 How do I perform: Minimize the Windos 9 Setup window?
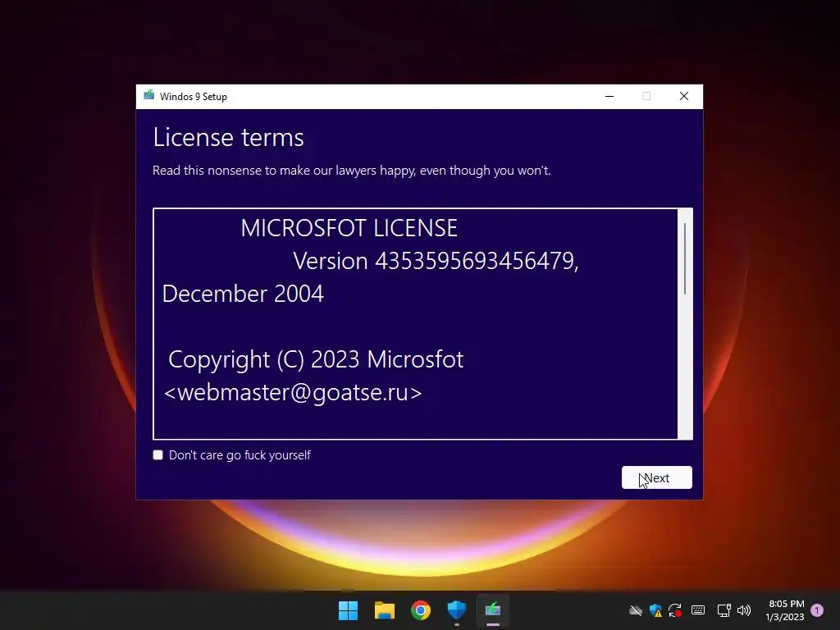[x=609, y=96]
